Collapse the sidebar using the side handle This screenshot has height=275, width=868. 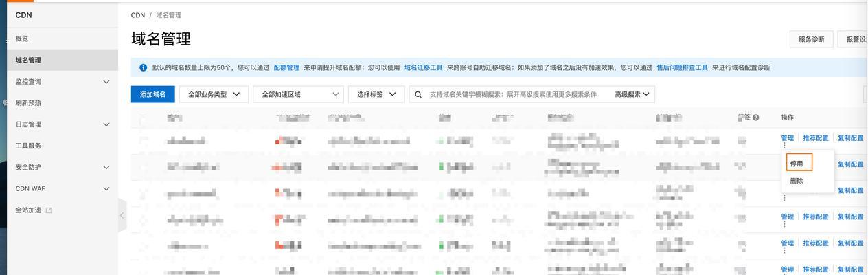tap(122, 215)
